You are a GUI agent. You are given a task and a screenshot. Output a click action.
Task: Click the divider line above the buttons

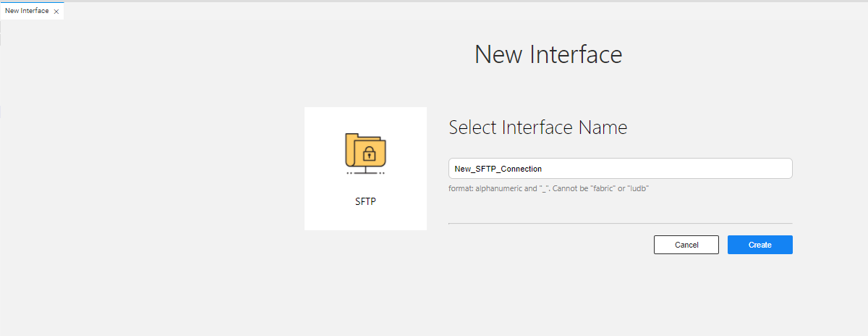[x=620, y=224]
